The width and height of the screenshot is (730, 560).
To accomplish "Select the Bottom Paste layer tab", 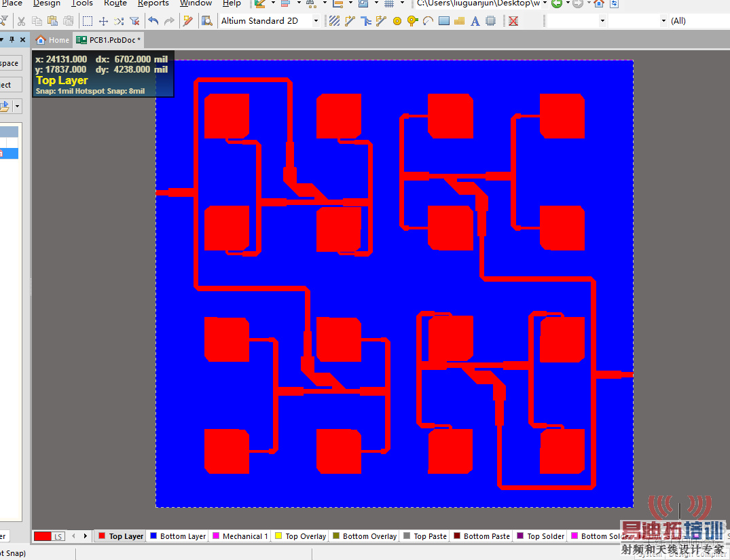I will pyautogui.click(x=481, y=536).
